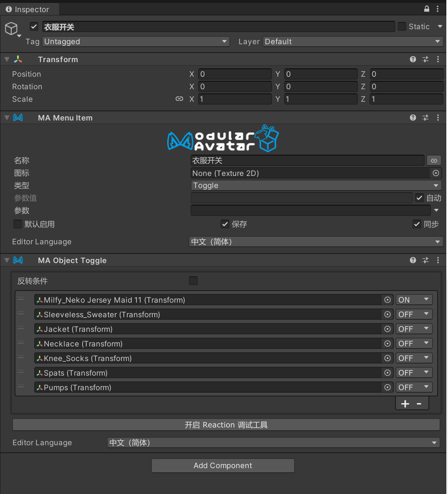This screenshot has width=448, height=494.
Task: Select the Inspector tab
Action: point(28,9)
